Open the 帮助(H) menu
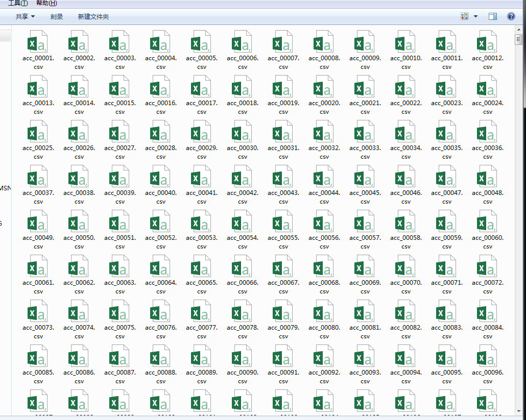 coord(46,4)
